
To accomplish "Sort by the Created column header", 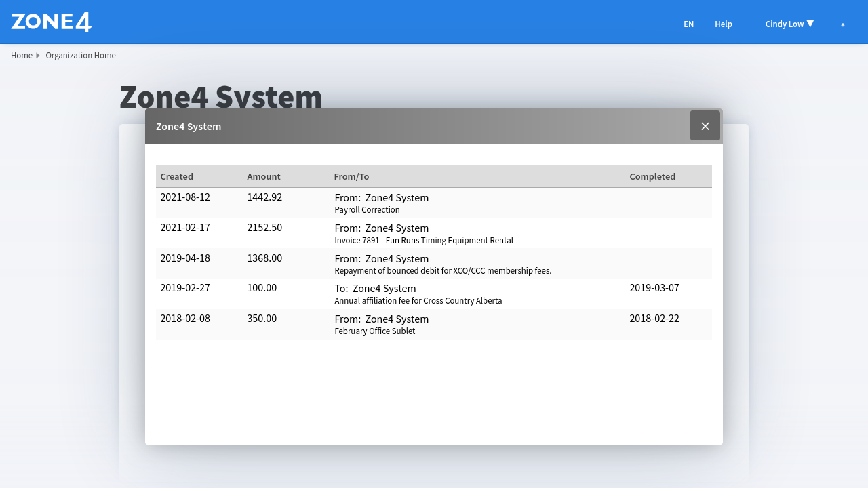I will [176, 176].
